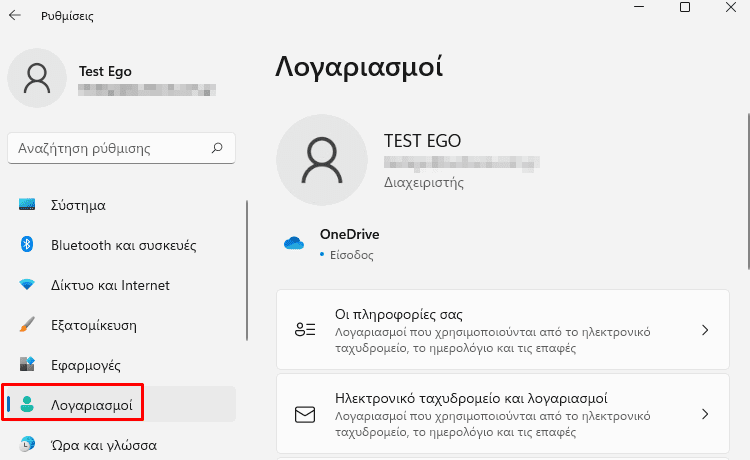Click the search magnifier icon
The width and height of the screenshot is (750, 460).
point(217,148)
